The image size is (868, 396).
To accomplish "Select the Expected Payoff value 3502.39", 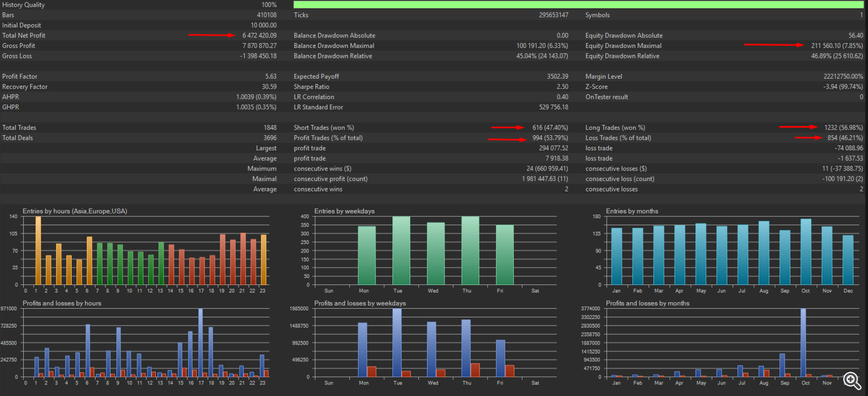I will point(557,76).
